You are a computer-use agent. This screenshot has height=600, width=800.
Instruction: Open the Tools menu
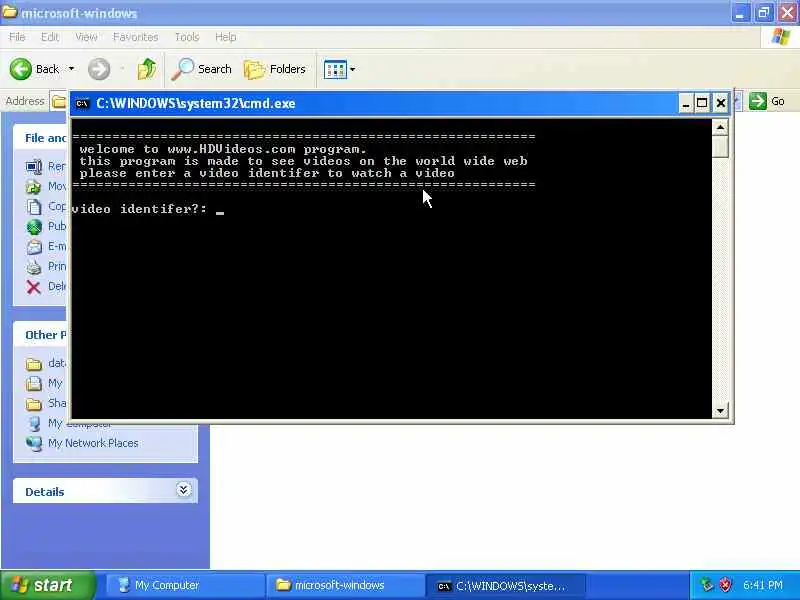(x=187, y=37)
